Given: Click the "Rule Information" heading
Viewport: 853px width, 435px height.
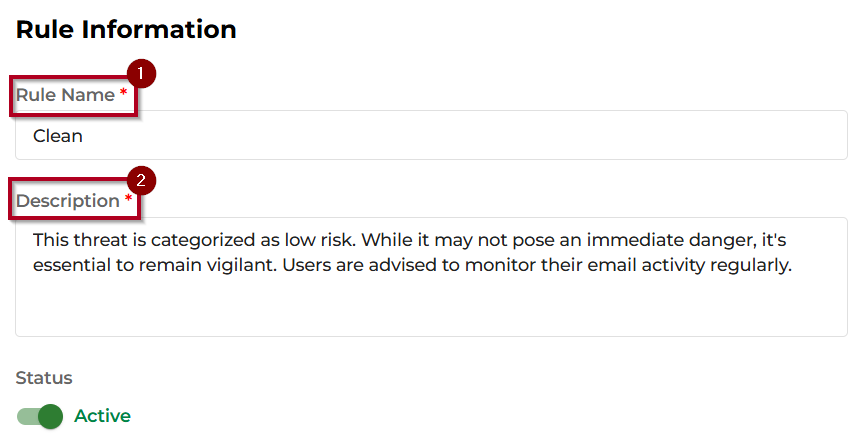Looking at the screenshot, I should point(126,29).
